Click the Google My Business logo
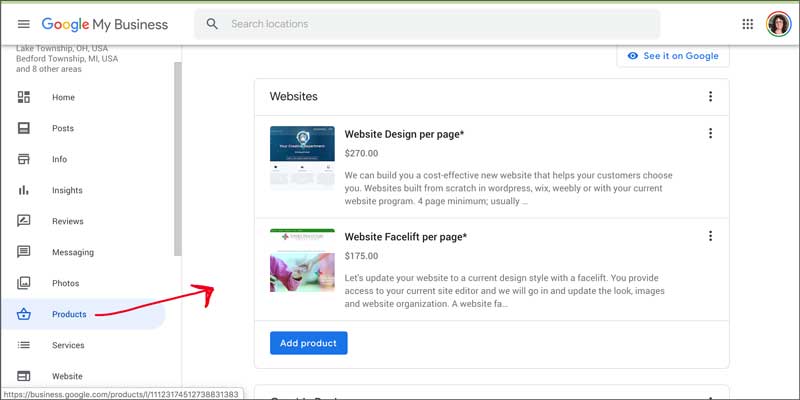This screenshot has width=800, height=400. [x=105, y=24]
